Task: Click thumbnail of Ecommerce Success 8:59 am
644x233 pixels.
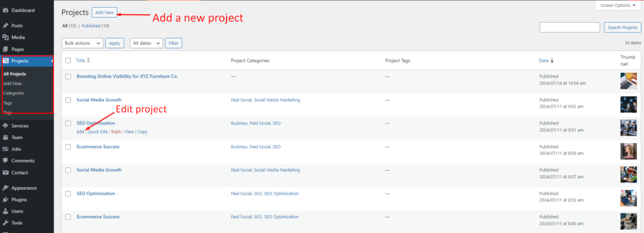Action: click(x=628, y=151)
